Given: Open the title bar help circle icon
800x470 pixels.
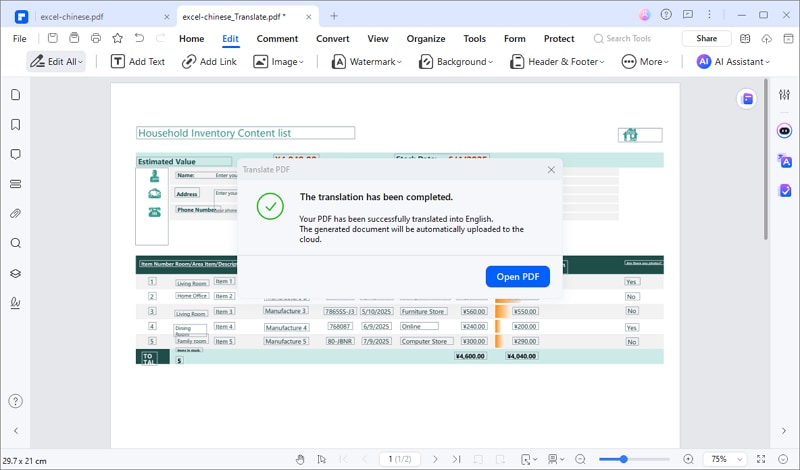Looking at the screenshot, I should [x=666, y=15].
